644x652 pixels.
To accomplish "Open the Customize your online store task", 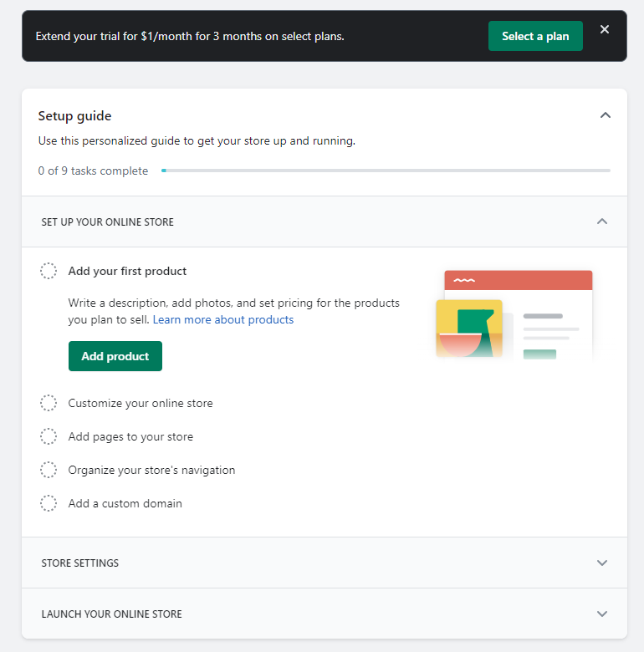I will 141,403.
